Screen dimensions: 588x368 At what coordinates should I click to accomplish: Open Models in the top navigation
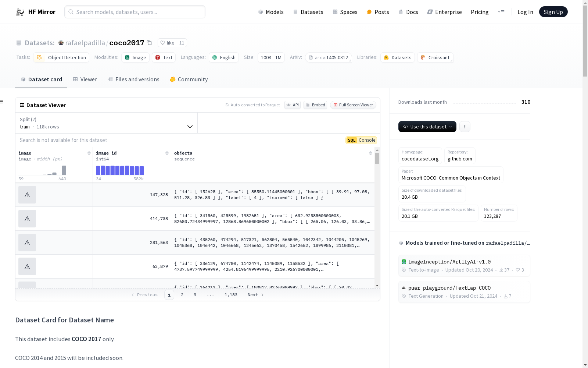pos(271,12)
